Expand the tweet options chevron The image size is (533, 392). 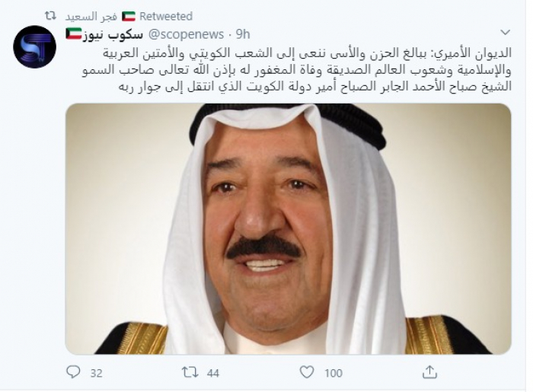click(x=506, y=33)
